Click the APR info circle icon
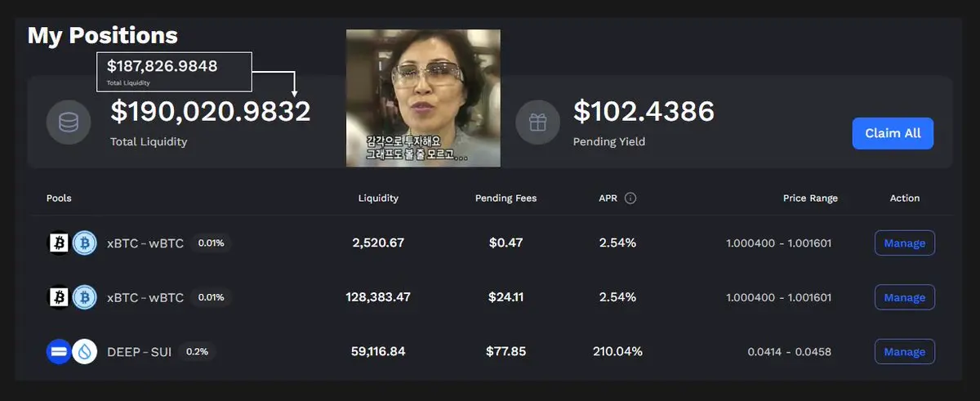980x401 pixels. pos(630,198)
